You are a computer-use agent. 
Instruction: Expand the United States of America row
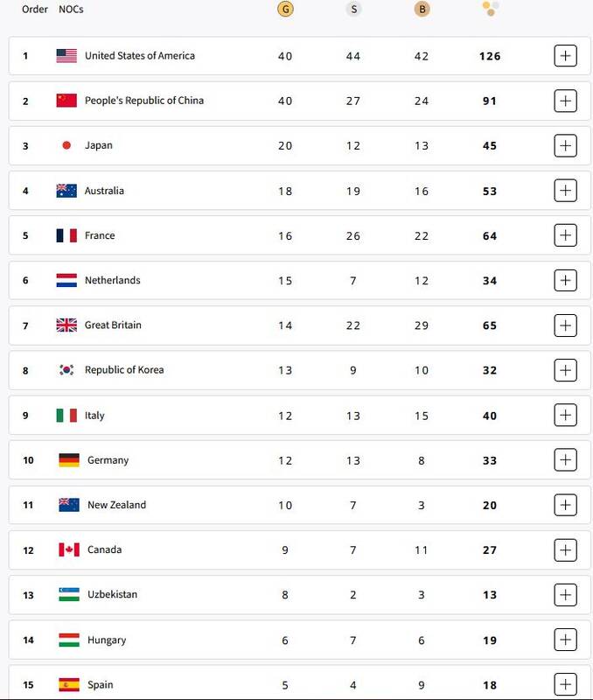coord(566,56)
